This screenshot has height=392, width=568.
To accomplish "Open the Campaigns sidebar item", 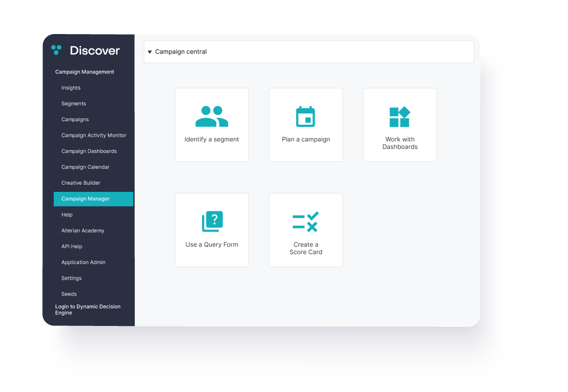I will coord(75,120).
